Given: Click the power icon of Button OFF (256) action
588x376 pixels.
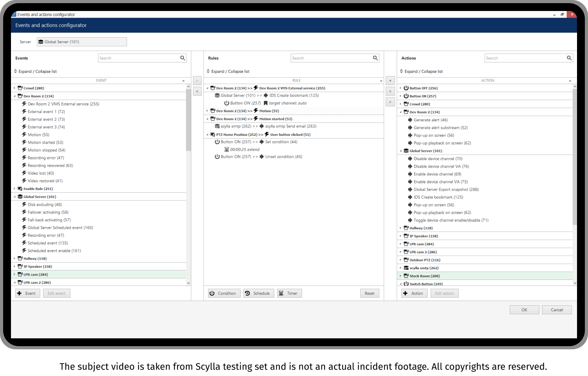Looking at the screenshot, I should [x=406, y=88].
